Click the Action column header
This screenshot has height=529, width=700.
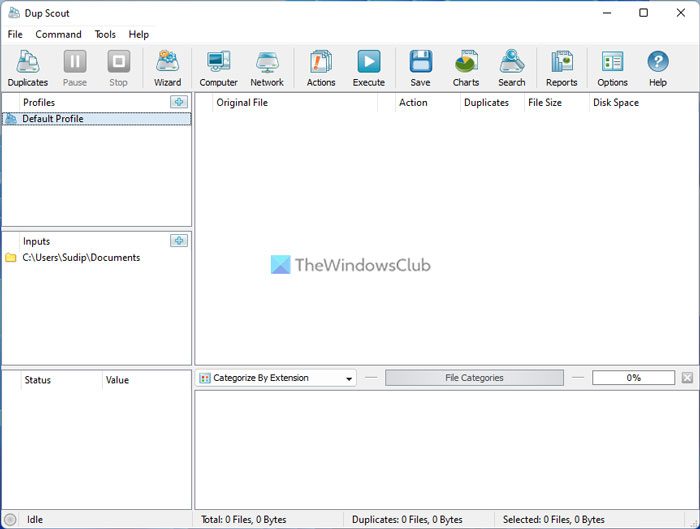click(427, 103)
